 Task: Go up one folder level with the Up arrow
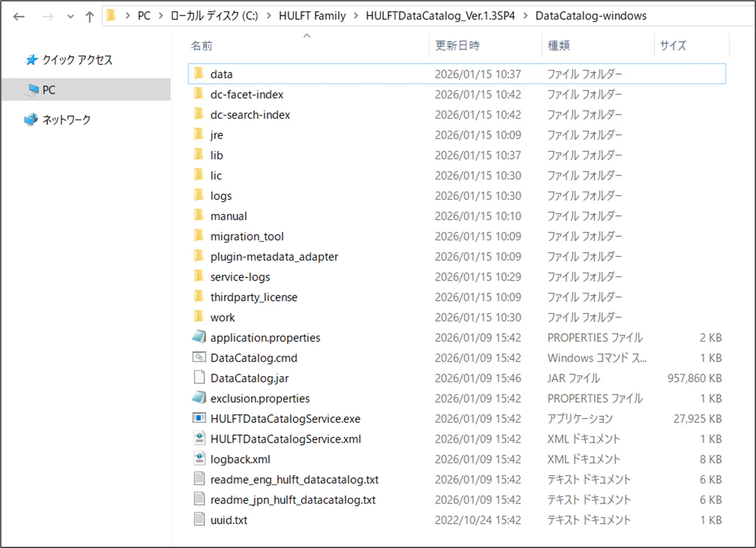(x=90, y=16)
